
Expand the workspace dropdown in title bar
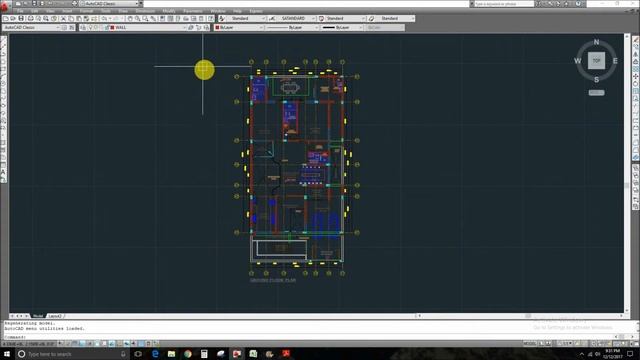138,4
